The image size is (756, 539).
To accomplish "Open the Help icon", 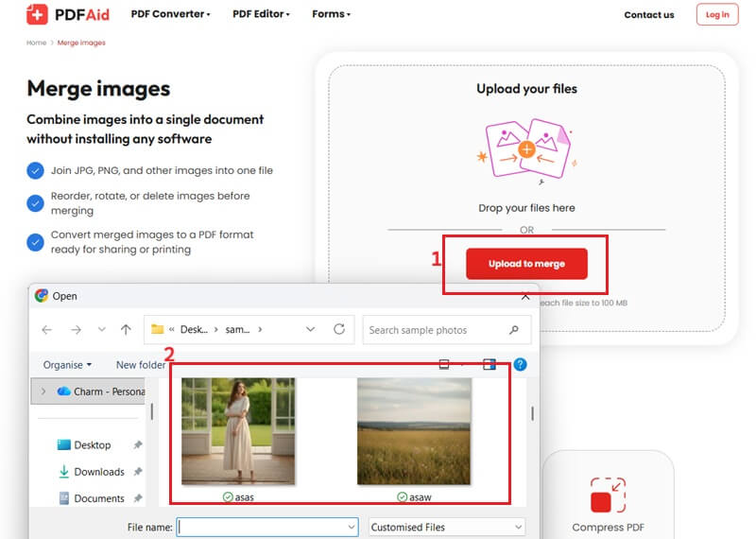I will (x=521, y=364).
